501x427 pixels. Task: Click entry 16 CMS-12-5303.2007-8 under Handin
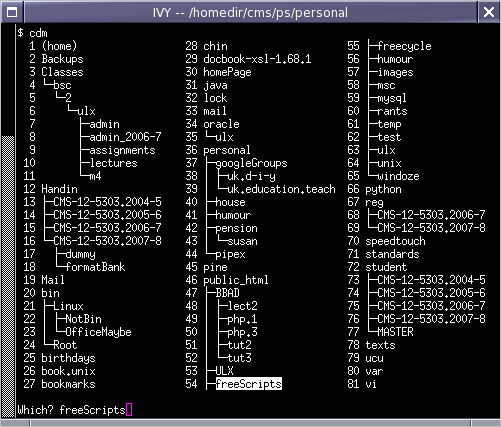107,241
